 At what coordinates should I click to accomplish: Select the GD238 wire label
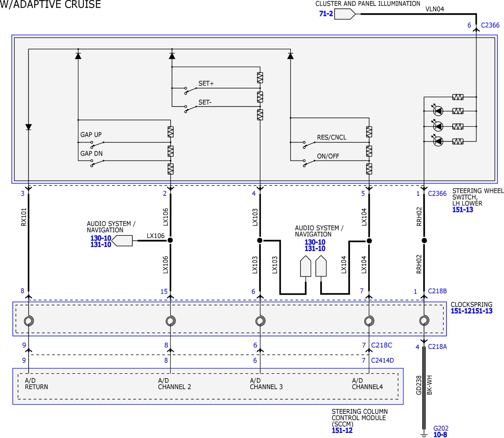[x=419, y=385]
